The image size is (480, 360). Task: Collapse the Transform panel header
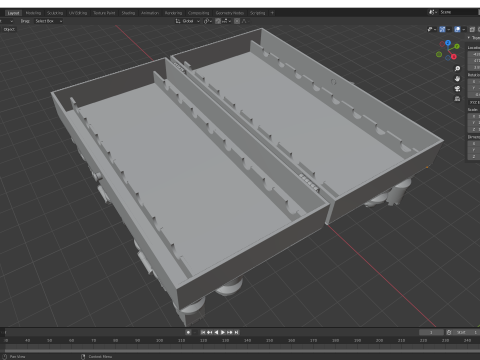(x=473, y=38)
